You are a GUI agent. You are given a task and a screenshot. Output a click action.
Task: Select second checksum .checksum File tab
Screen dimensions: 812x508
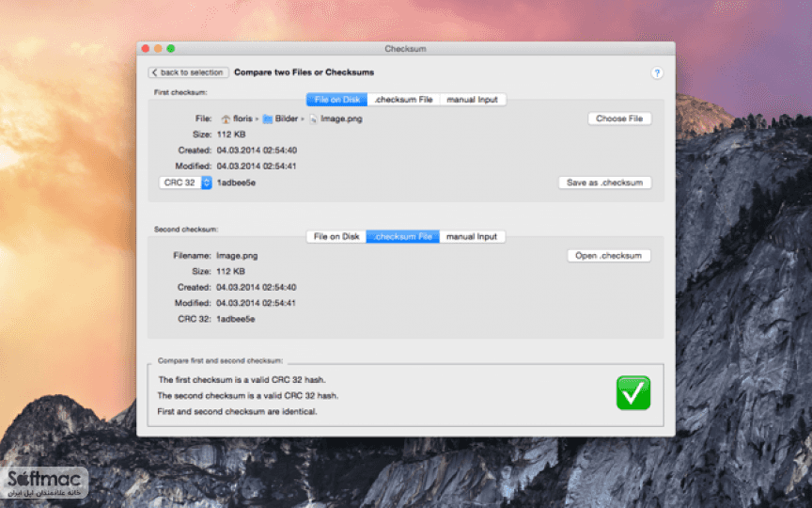pos(403,236)
